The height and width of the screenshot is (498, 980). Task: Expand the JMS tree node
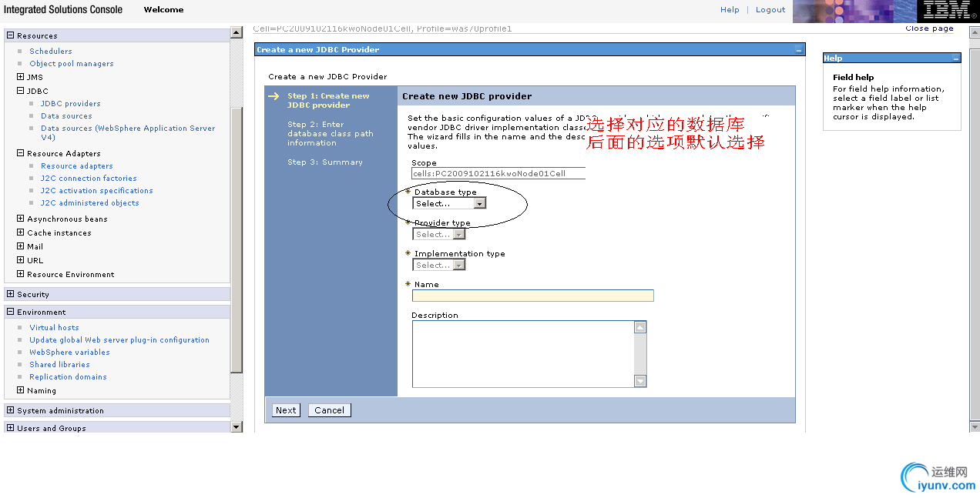tap(21, 77)
